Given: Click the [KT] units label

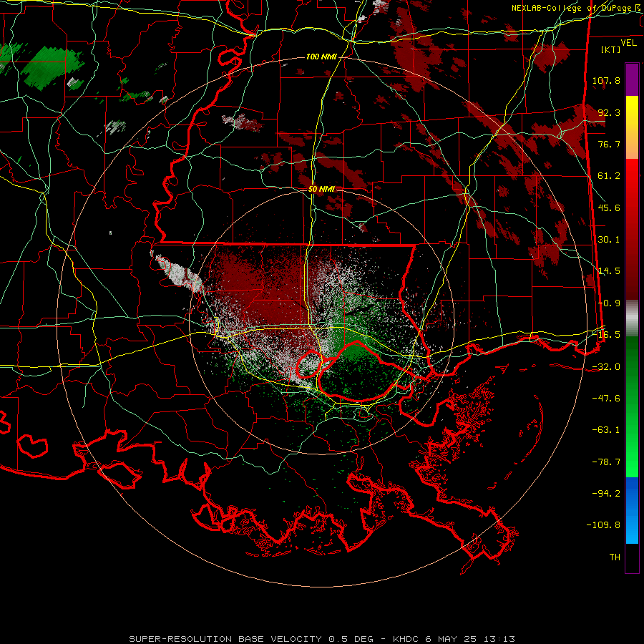Looking at the screenshot, I should [610, 49].
